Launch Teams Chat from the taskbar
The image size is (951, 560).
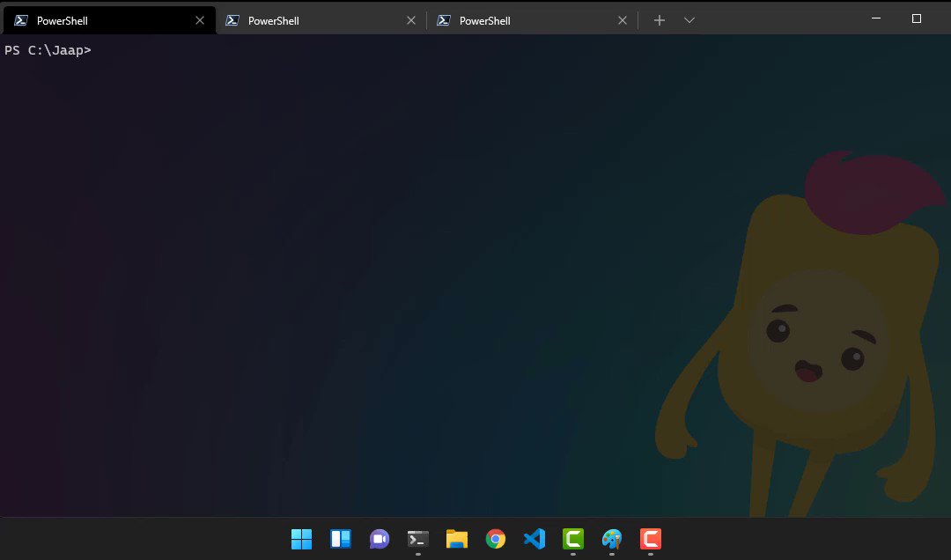click(379, 539)
